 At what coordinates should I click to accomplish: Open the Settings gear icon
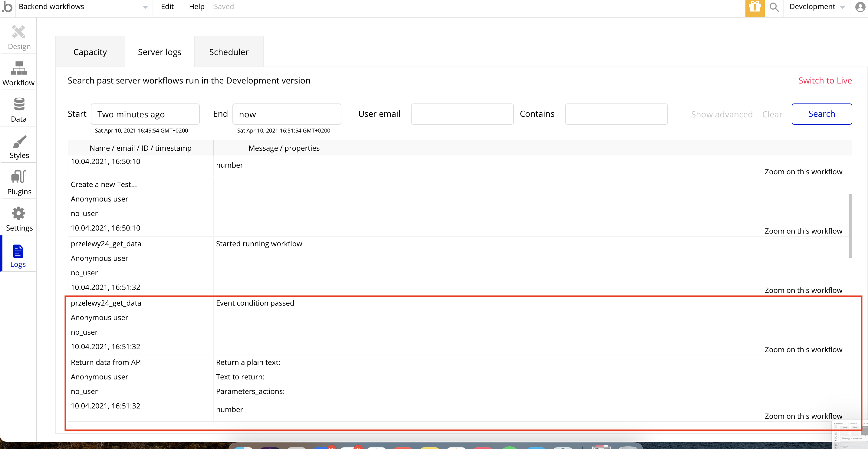tap(18, 214)
